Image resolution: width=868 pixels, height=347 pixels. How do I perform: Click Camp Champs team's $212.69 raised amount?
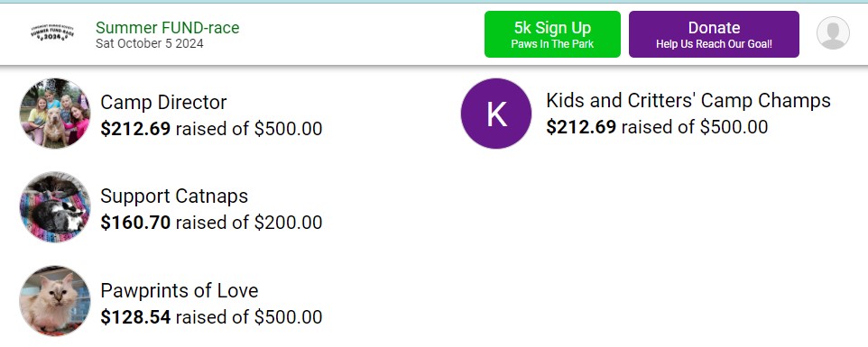[x=581, y=127]
